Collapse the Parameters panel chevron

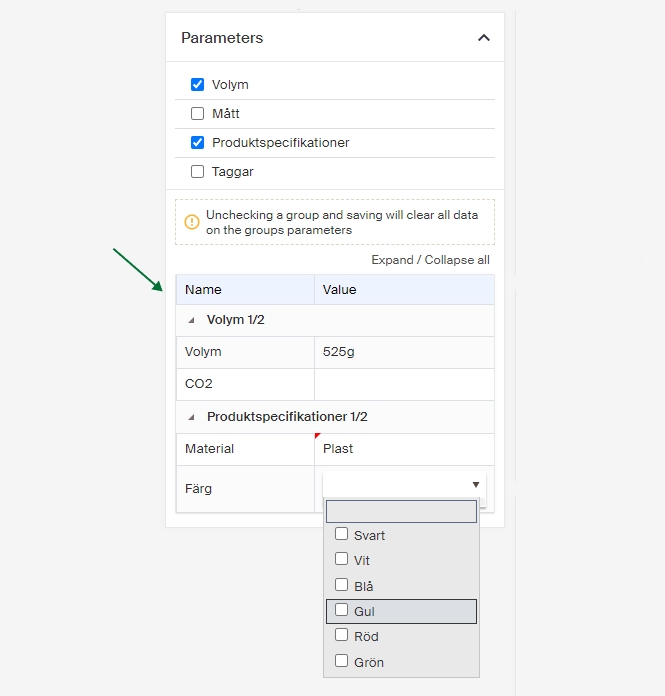484,38
